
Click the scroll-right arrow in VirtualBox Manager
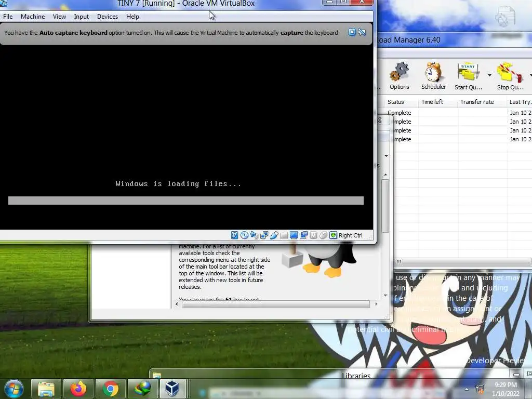(376, 304)
